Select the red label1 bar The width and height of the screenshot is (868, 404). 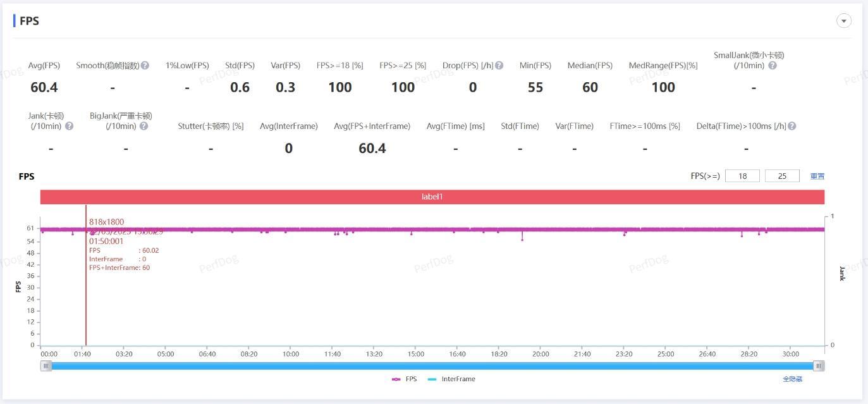coord(432,197)
